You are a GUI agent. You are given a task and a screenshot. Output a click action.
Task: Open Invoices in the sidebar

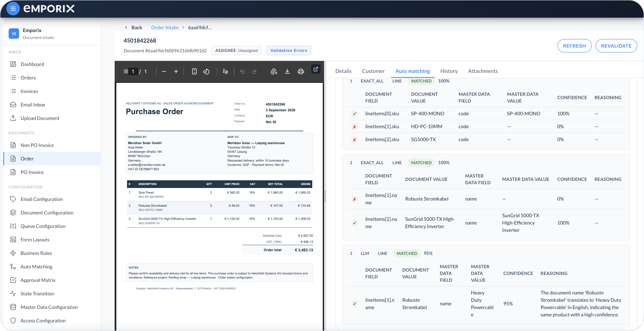coord(52,91)
